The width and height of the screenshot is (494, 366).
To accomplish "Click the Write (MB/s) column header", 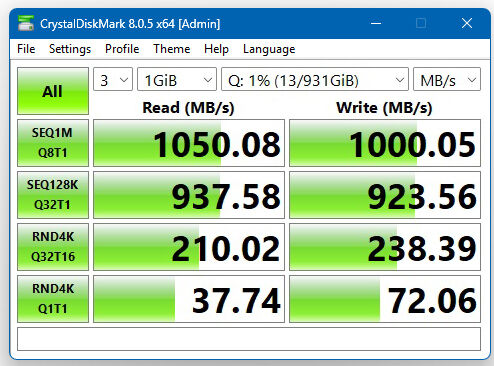I will (384, 108).
